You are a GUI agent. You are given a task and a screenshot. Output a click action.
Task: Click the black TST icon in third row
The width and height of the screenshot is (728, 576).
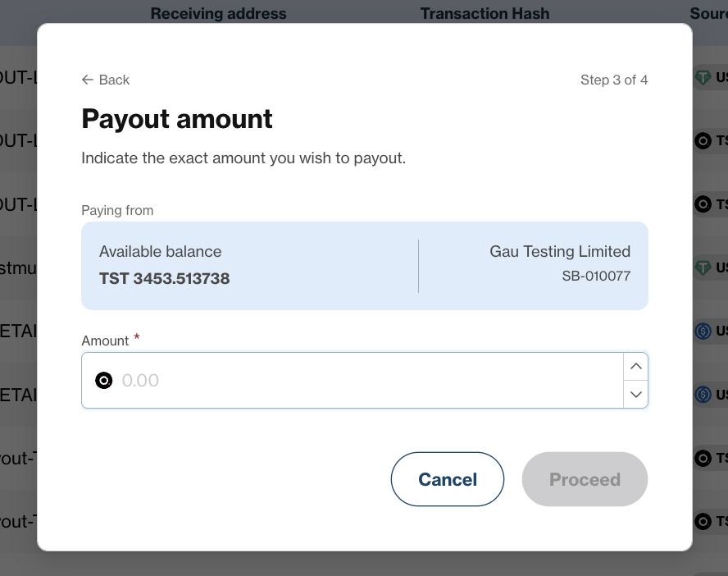(x=703, y=204)
